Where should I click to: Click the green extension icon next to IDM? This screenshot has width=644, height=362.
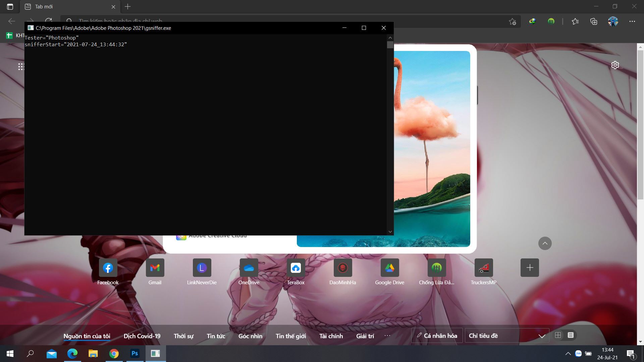(x=551, y=21)
